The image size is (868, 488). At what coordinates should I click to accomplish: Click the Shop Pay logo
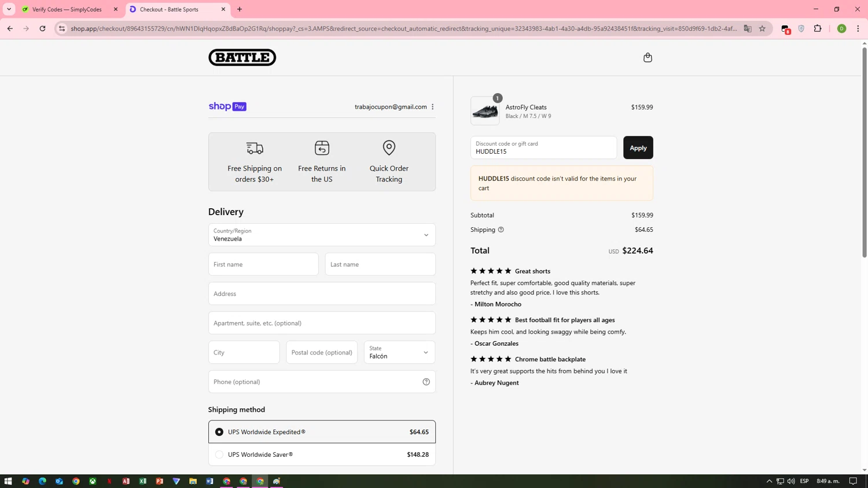pyautogui.click(x=227, y=106)
